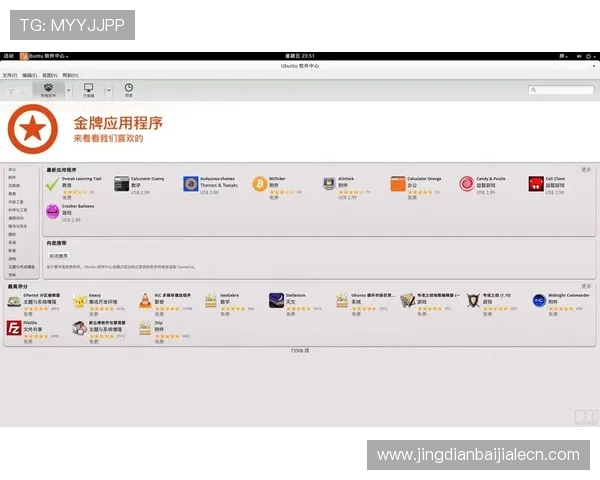Click the "Midnight Commander" app title text

[569, 295]
